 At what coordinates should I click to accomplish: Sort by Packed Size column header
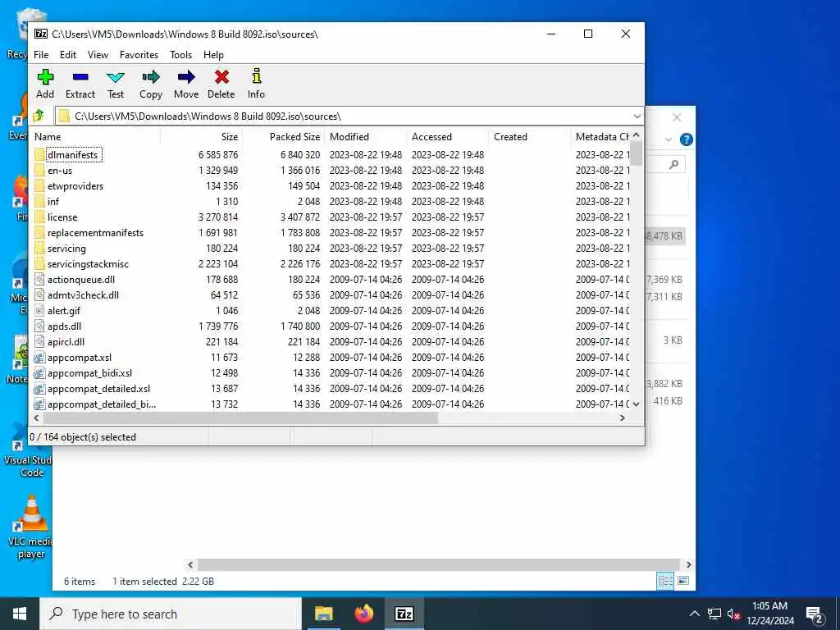tap(283, 137)
